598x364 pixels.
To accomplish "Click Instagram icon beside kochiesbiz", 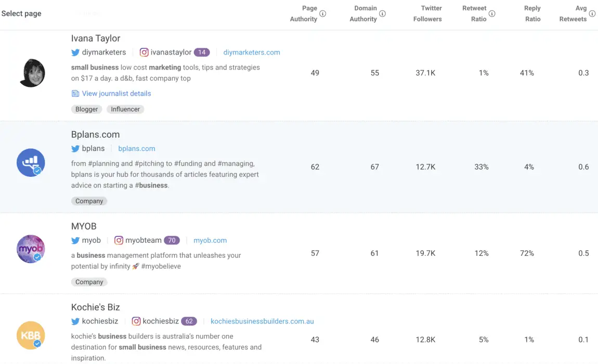I will pos(136,321).
